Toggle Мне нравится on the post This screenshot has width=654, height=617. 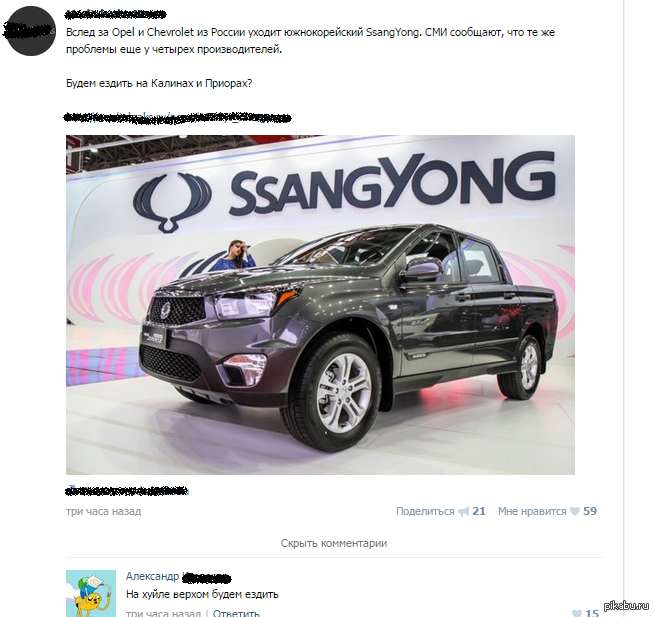click(532, 511)
